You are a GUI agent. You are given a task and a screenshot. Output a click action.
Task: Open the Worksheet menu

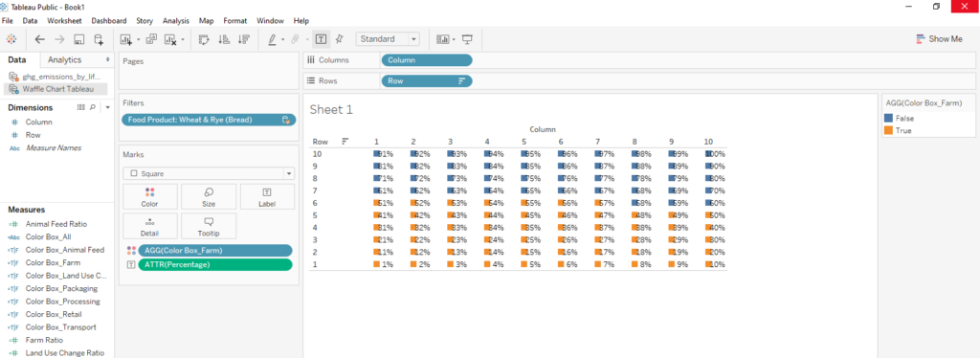64,21
